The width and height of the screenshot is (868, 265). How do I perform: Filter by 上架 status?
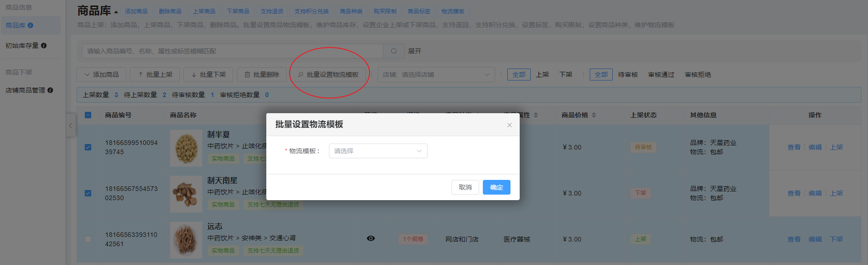click(x=542, y=75)
